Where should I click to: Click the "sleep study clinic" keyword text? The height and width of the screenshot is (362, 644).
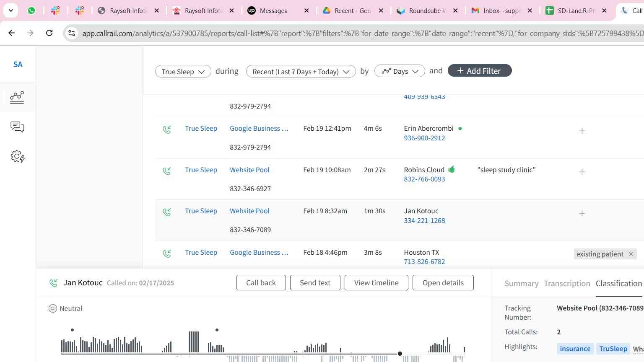pyautogui.click(x=506, y=170)
